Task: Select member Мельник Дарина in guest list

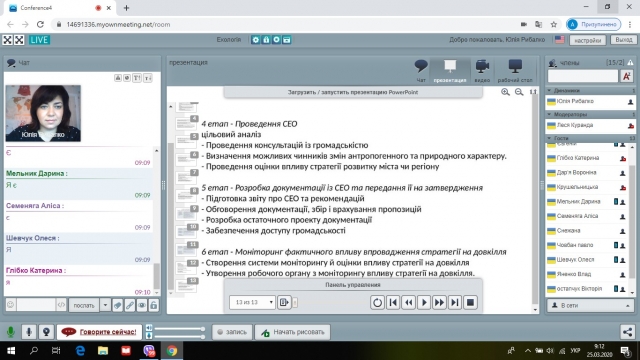Action: [x=587, y=202]
